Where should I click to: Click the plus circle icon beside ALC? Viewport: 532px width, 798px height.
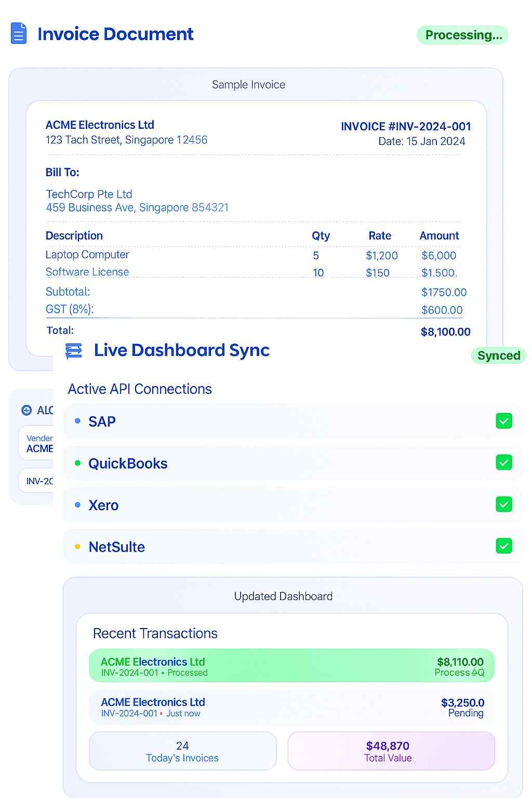26,410
